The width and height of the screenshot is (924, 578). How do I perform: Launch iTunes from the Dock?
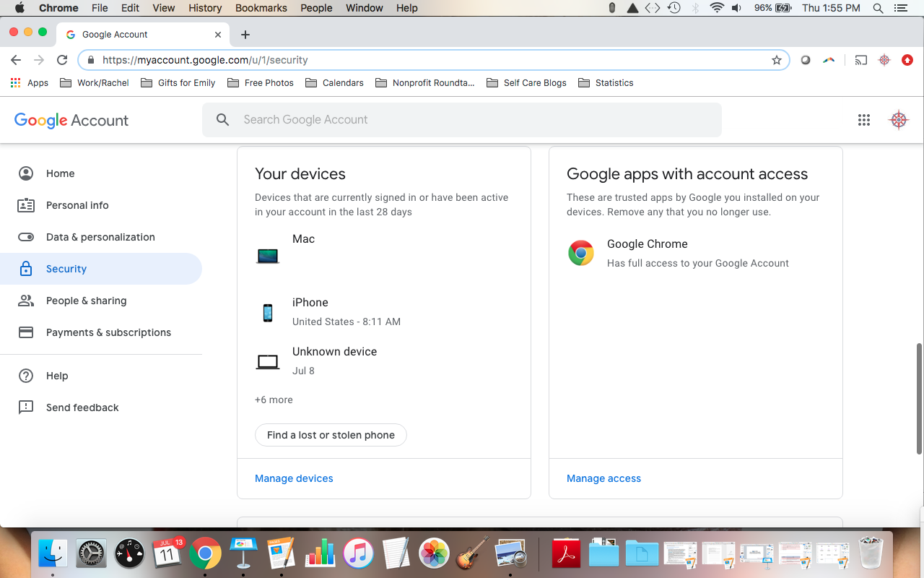coord(358,554)
